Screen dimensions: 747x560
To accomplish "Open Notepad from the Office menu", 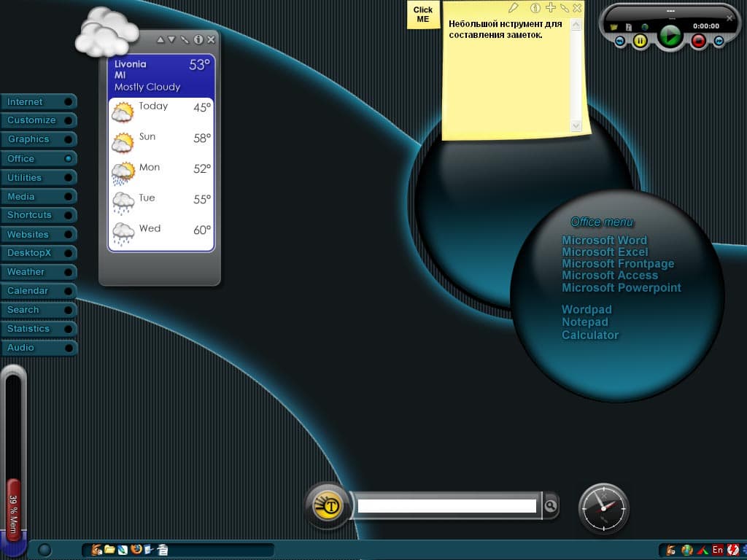I will 584,322.
